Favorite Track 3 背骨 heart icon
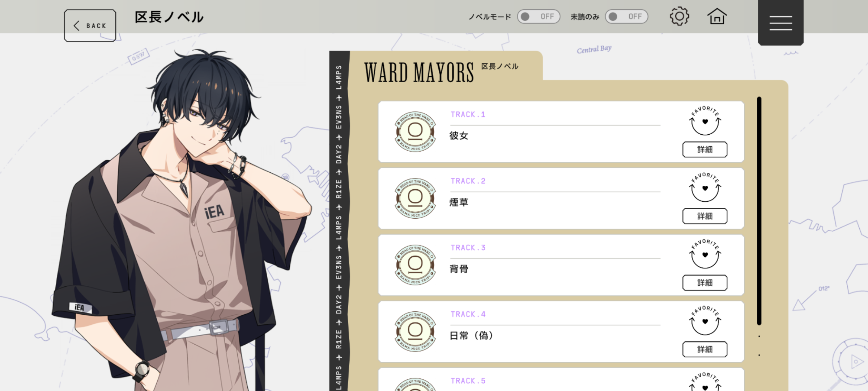Screen dimensions: 868x391 705,254
